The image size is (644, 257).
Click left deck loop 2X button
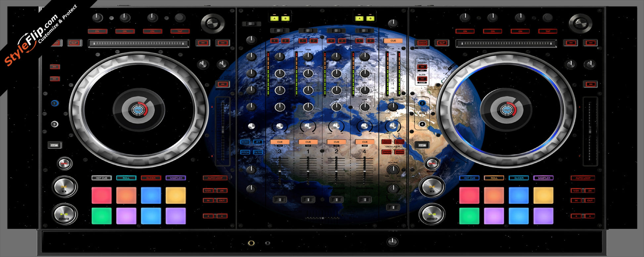tap(222, 191)
